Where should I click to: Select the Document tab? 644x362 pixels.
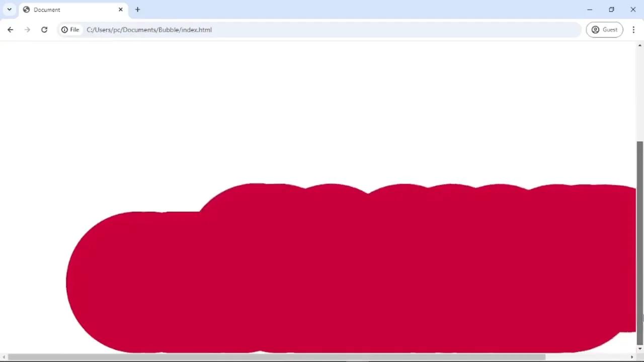(x=65, y=10)
